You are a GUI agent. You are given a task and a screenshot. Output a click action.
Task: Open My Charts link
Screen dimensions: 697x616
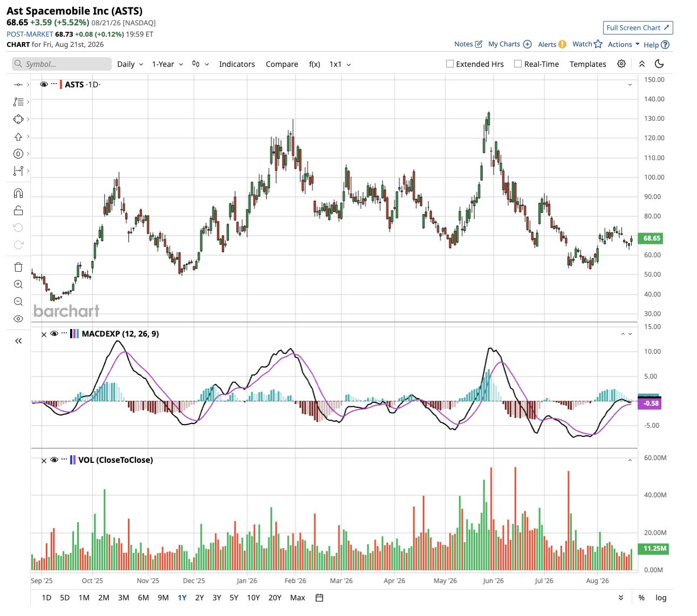pos(510,44)
